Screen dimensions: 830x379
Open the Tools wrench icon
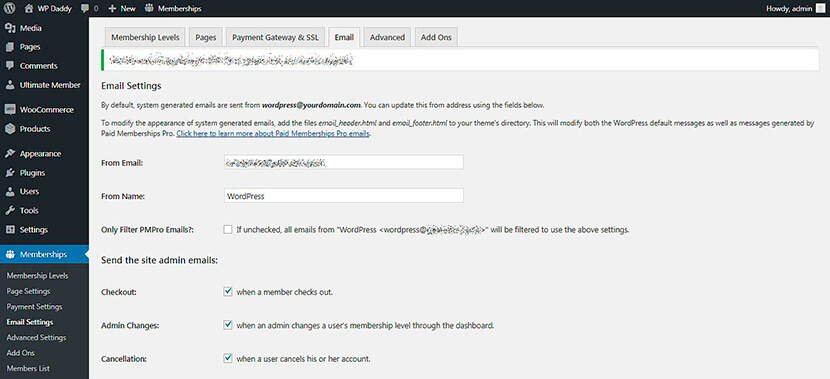click(10, 210)
